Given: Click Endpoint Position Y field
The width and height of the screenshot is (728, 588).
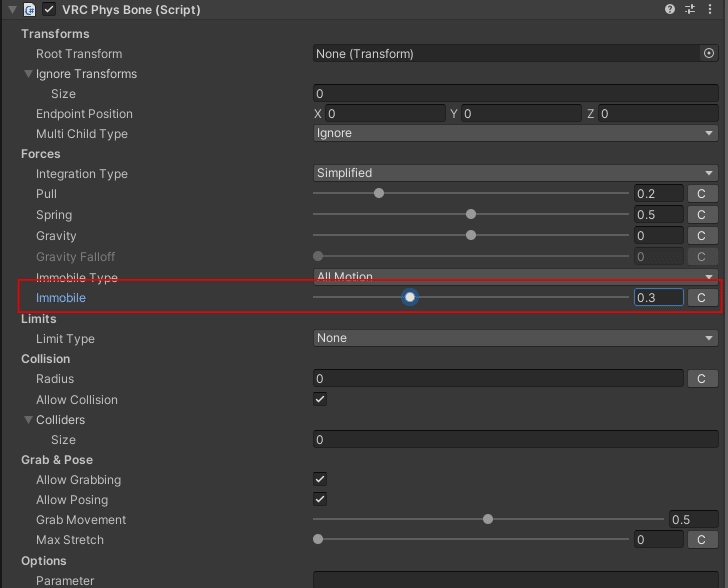Looking at the screenshot, I should tap(521, 114).
